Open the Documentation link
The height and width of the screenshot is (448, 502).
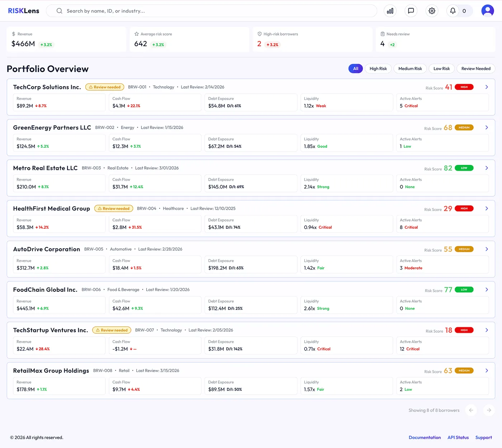click(425, 438)
